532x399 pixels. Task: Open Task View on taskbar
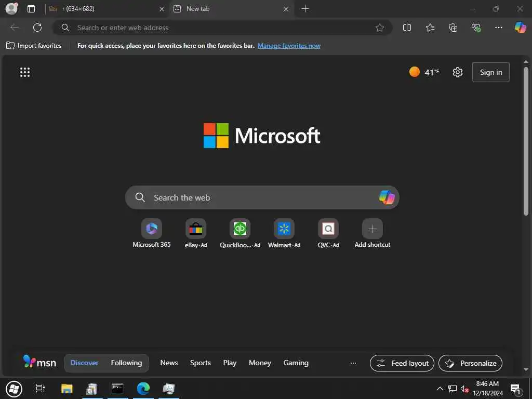coord(41,389)
